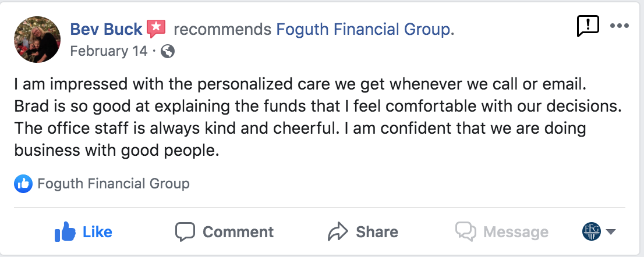Click the Share arrow icon
This screenshot has width=644, height=257.
[x=338, y=232]
